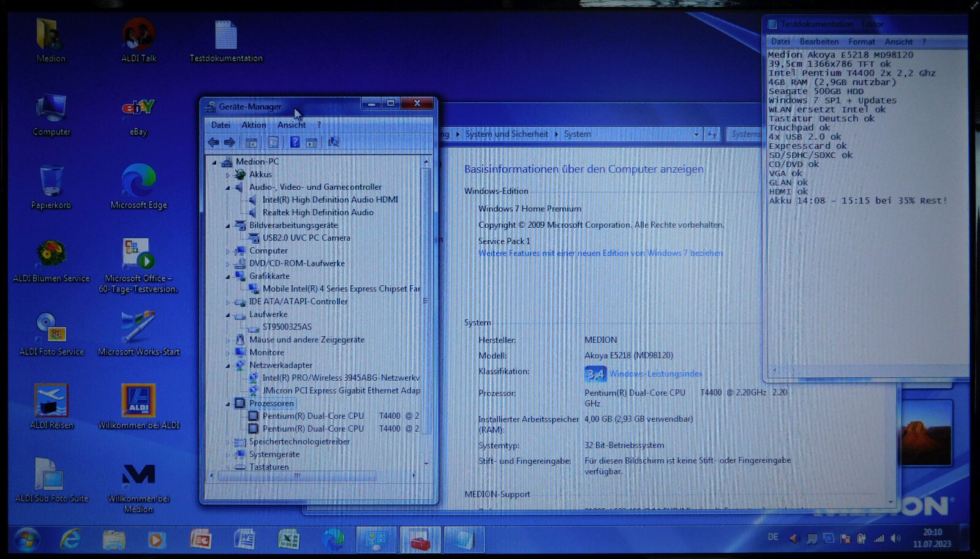The width and height of the screenshot is (980, 559).
Task: Select the ST9500325AS drive entry
Action: [287, 328]
